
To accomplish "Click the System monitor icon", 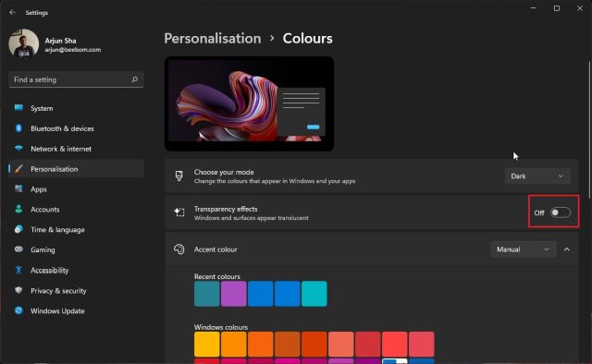I will point(18,108).
